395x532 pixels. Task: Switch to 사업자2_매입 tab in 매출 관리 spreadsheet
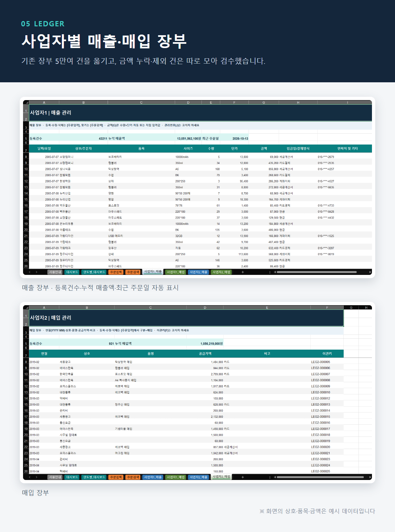point(222,272)
